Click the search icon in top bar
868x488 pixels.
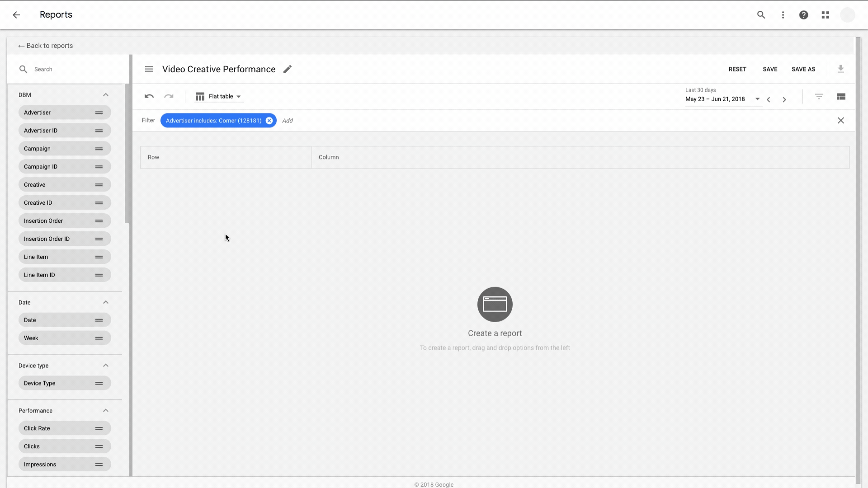coord(761,14)
